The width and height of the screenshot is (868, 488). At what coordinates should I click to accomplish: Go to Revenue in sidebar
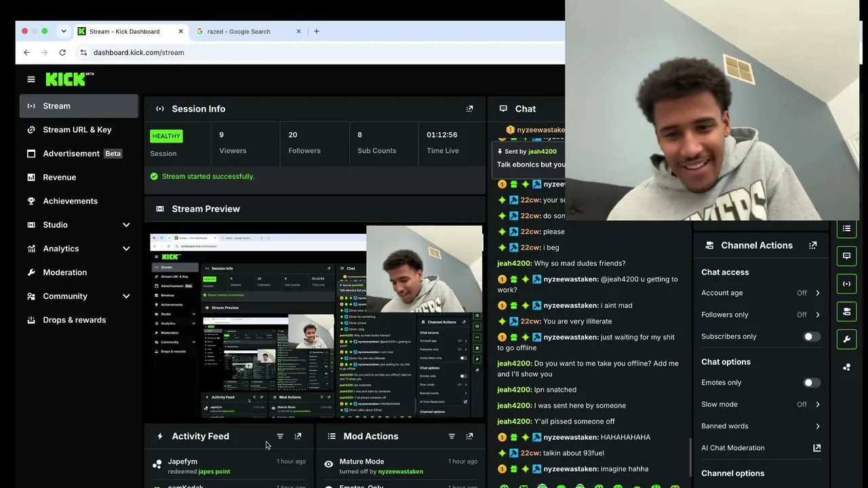79,178
